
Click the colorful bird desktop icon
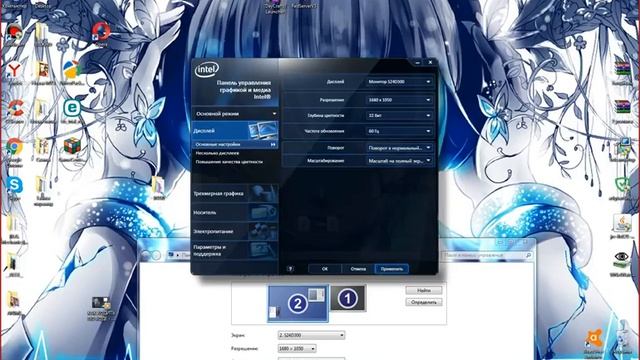click(72, 69)
